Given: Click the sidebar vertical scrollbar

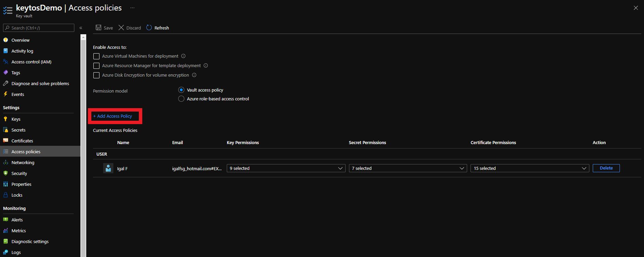Looking at the screenshot, I should [83, 146].
